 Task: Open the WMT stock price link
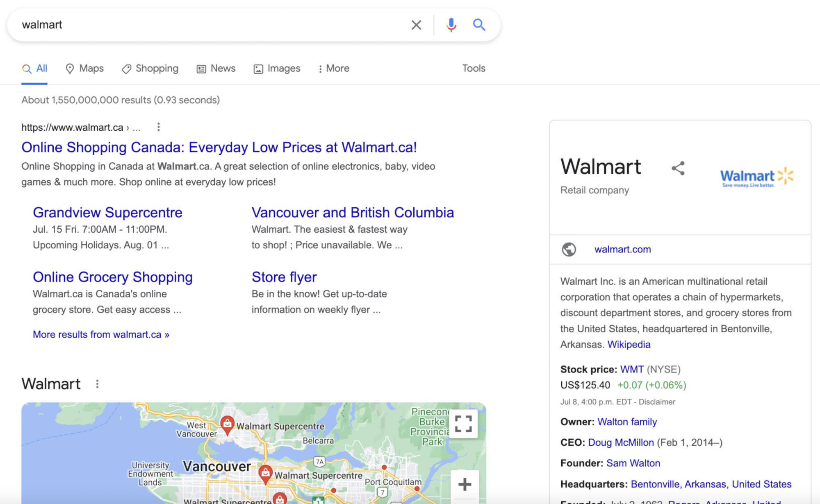[x=631, y=369]
